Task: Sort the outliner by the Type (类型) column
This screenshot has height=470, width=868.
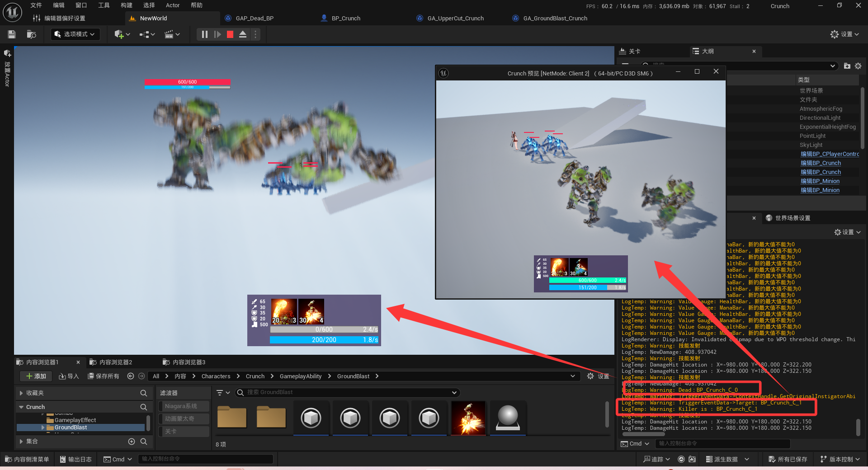Action: (804, 80)
